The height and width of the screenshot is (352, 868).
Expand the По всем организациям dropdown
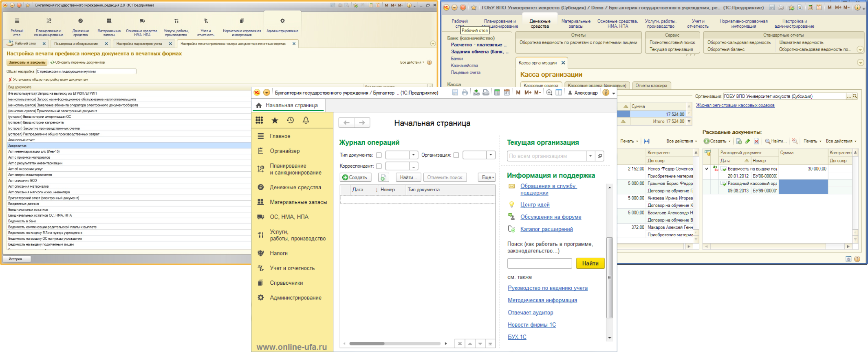pyautogui.click(x=590, y=156)
